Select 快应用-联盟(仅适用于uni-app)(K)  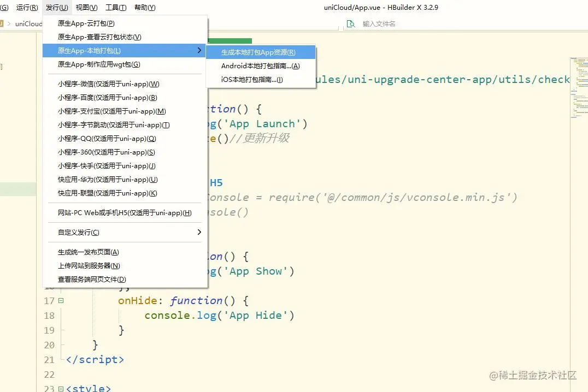tap(125, 193)
